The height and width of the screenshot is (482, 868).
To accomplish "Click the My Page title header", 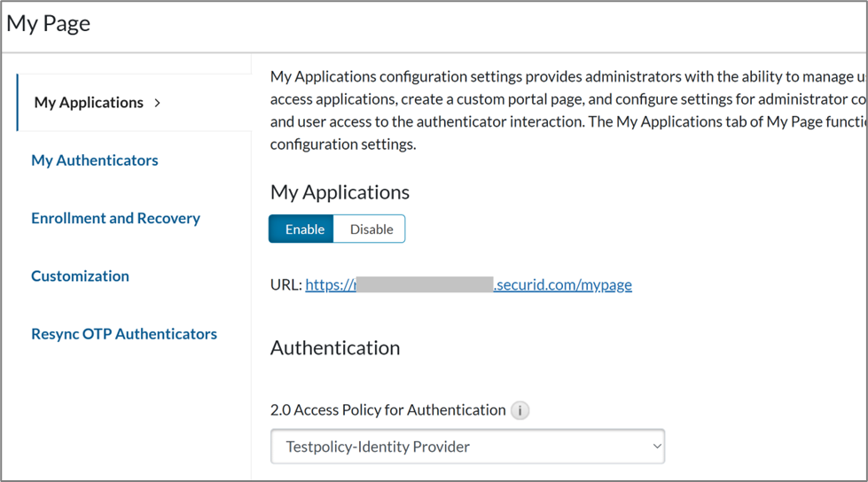I will (49, 23).
